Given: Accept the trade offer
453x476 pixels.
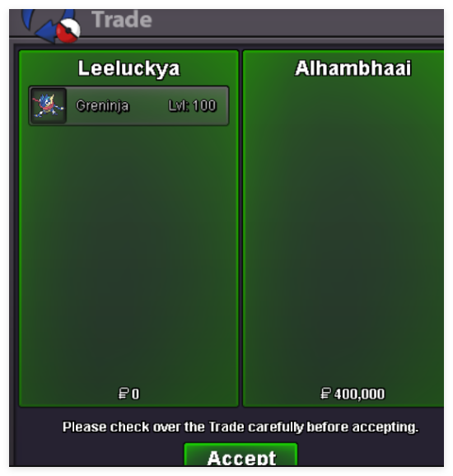Looking at the screenshot, I should [x=241, y=455].
